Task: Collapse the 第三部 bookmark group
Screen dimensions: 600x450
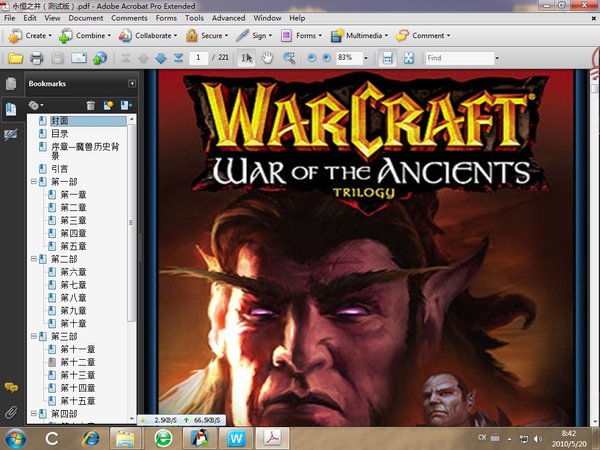Action: click(34, 336)
